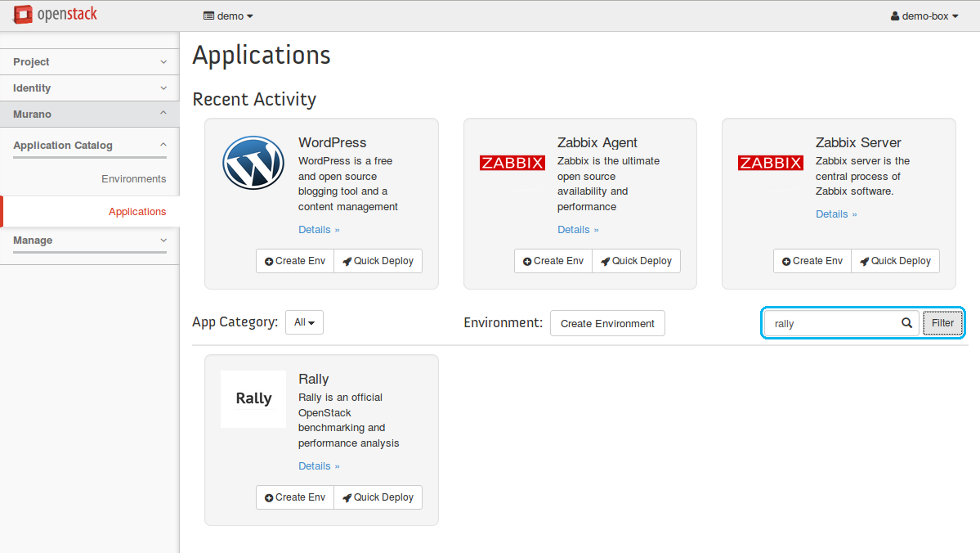Click the search magnifier icon
Screen dimensions: 980x553
tap(906, 323)
